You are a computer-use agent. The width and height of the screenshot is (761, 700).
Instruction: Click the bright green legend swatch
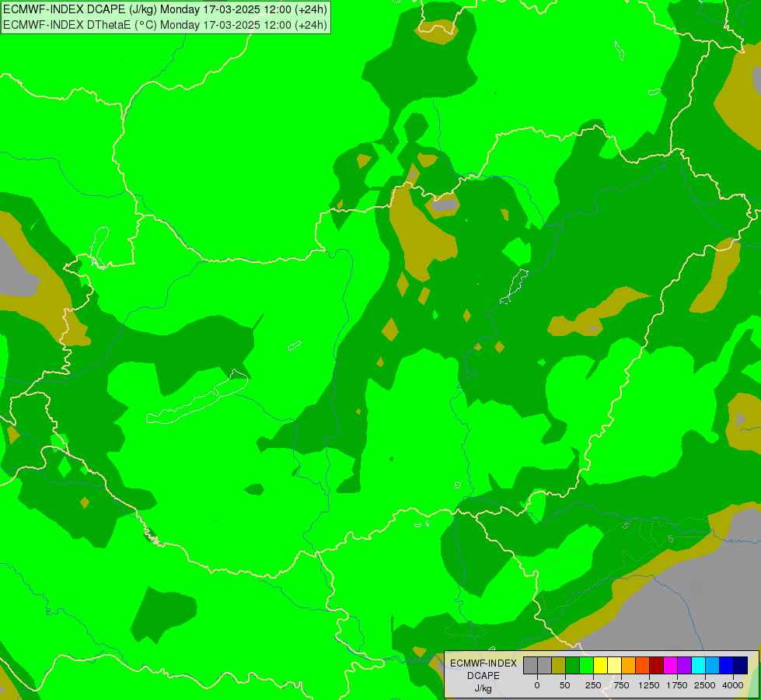coord(587,665)
